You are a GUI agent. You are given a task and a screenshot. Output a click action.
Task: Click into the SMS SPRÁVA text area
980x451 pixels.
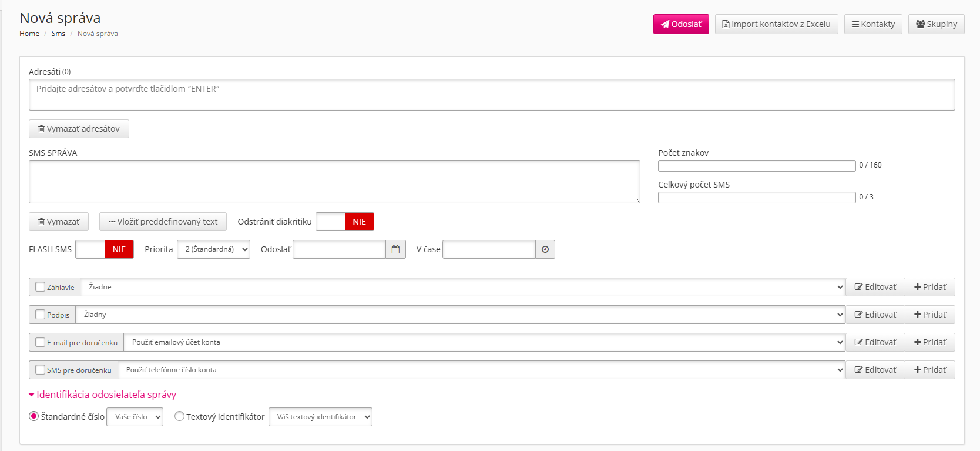(334, 182)
